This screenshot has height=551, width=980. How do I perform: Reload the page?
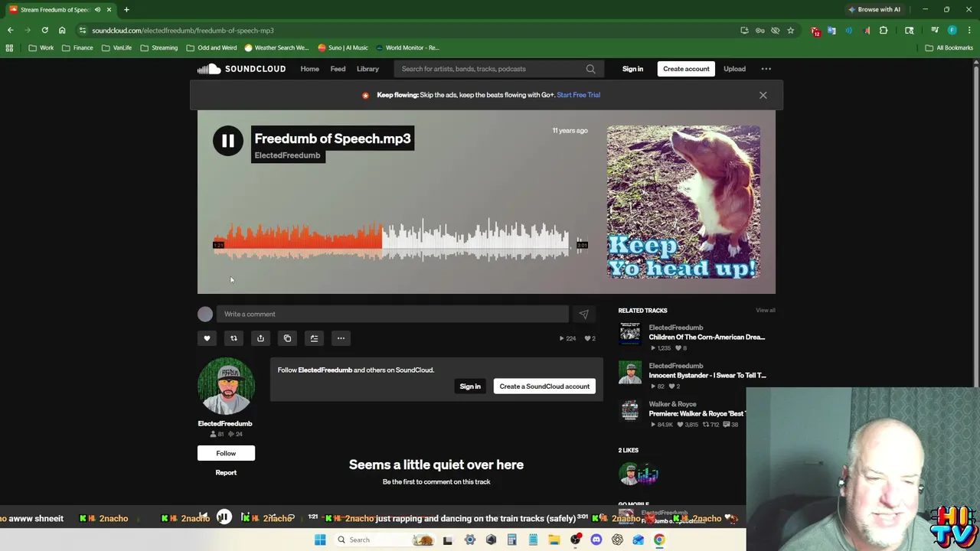point(44,31)
